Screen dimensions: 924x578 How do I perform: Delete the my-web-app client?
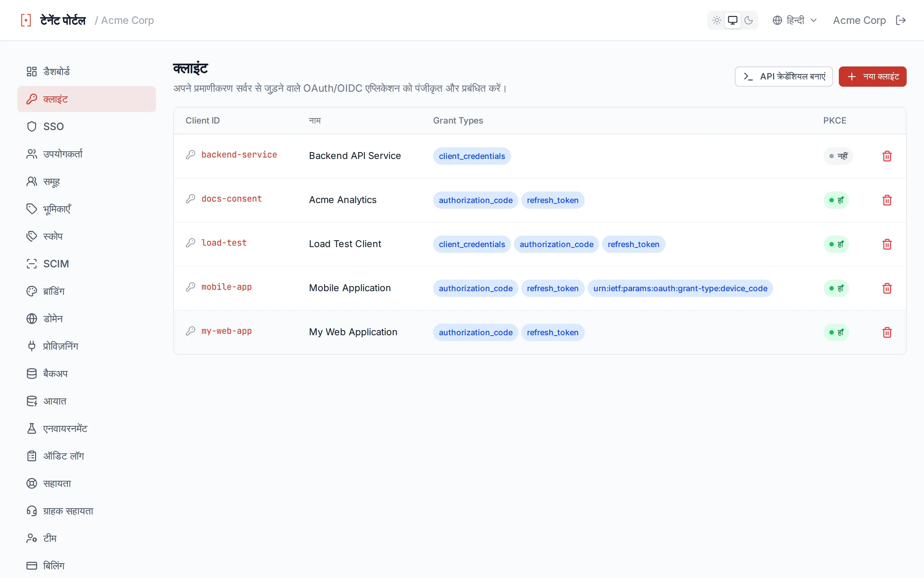(x=887, y=333)
